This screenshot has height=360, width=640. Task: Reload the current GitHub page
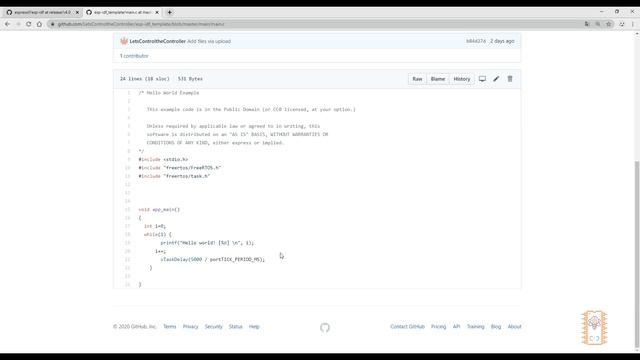click(29, 24)
